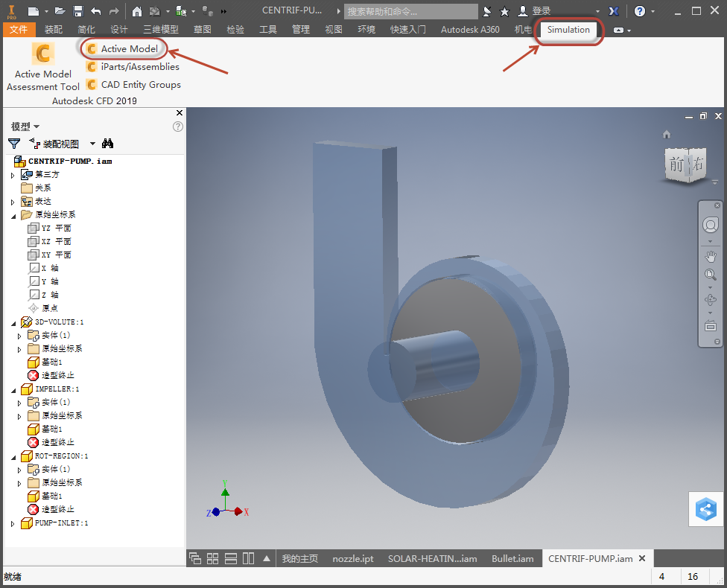Click the Autodesk Exchange X icon
727x588 pixels.
(x=614, y=11)
